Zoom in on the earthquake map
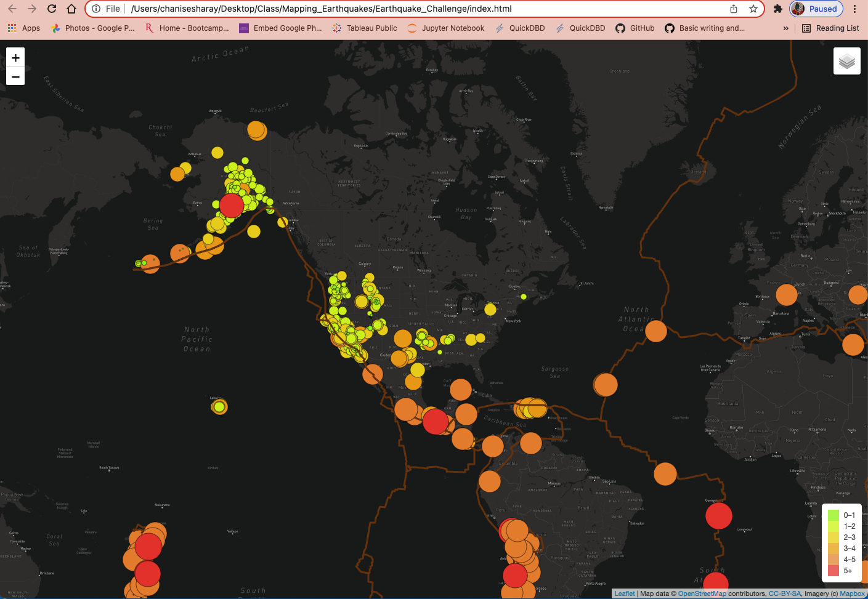The image size is (868, 599). 15,57
